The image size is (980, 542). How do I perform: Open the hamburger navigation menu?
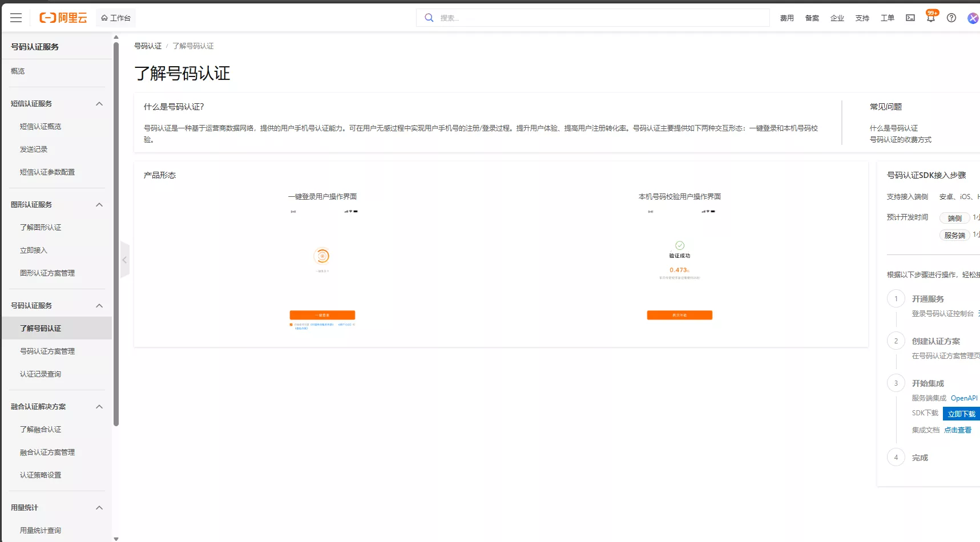pos(16,18)
